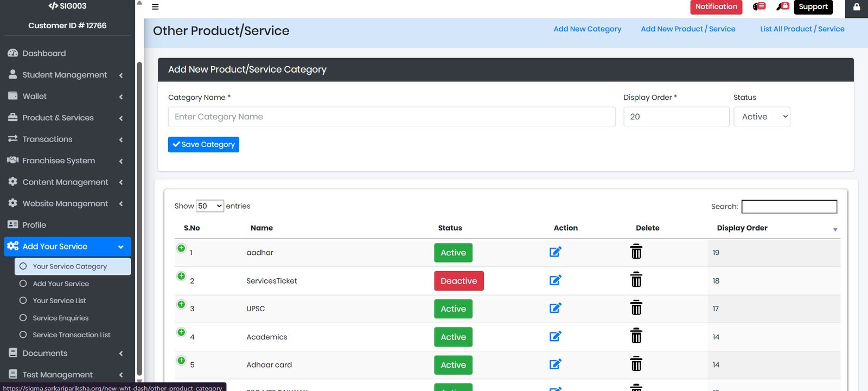The width and height of the screenshot is (868, 391).
Task: Open the search-tag icon beside Support
Action: point(783,7)
